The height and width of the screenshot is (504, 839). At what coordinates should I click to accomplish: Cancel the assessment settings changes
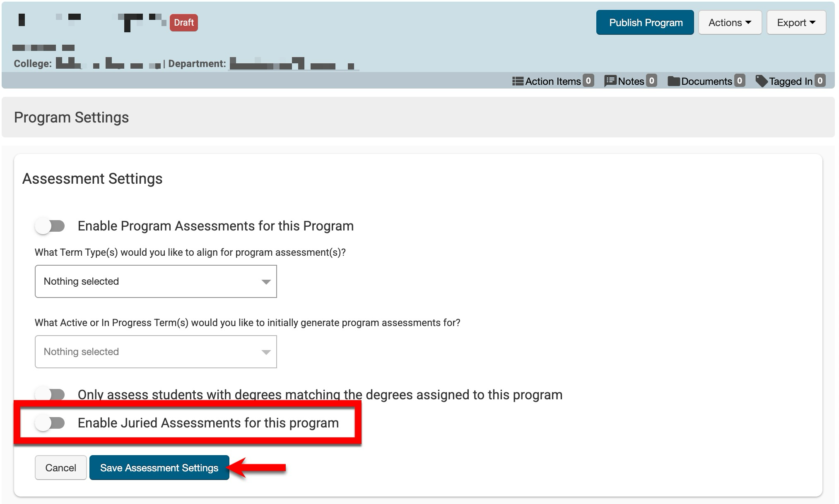tap(60, 468)
